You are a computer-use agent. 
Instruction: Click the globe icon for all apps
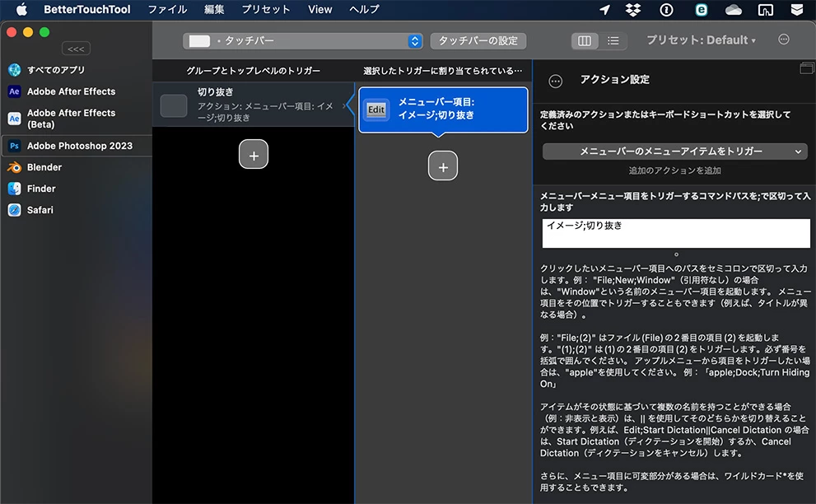point(15,70)
